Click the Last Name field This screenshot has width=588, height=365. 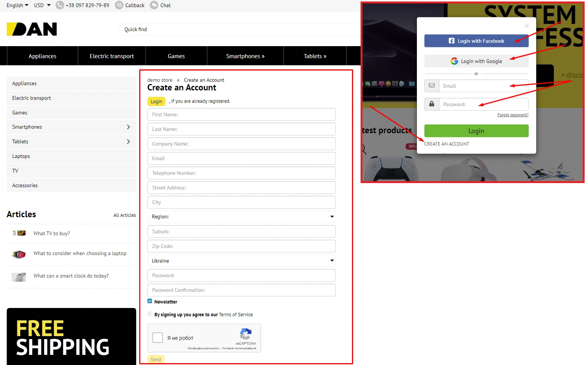[x=242, y=129]
